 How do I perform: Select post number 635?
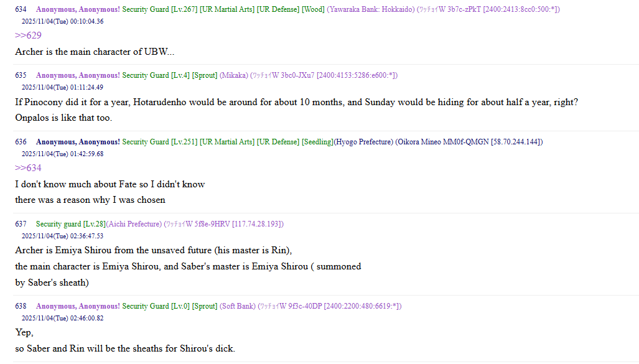click(x=21, y=75)
